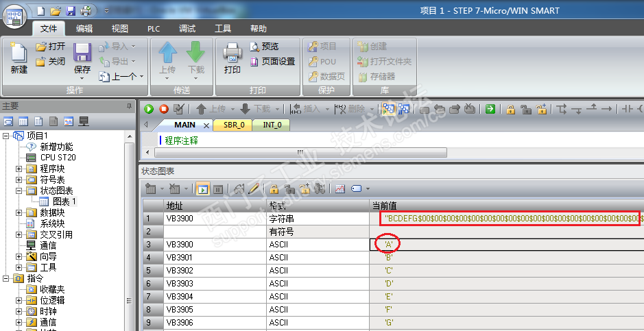Click the write all pencil icon
Image resolution: width=644 pixels, height=331 pixels.
coord(254,189)
